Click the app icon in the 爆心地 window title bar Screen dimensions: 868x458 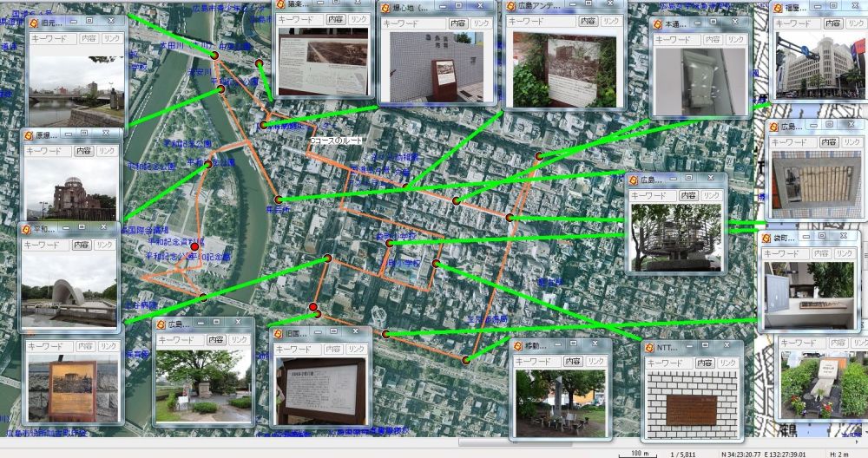click(386, 6)
